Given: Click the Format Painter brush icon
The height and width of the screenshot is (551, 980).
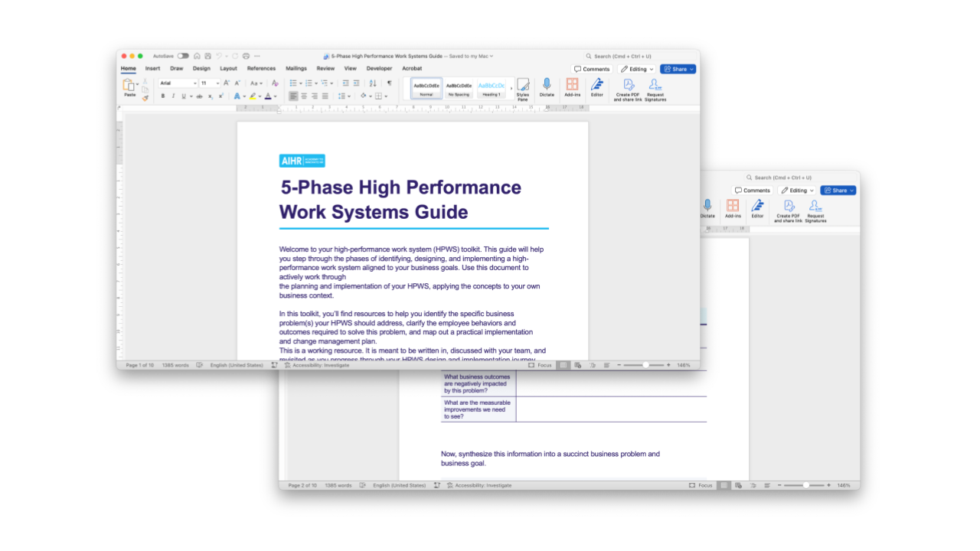Looking at the screenshot, I should coord(145,98).
